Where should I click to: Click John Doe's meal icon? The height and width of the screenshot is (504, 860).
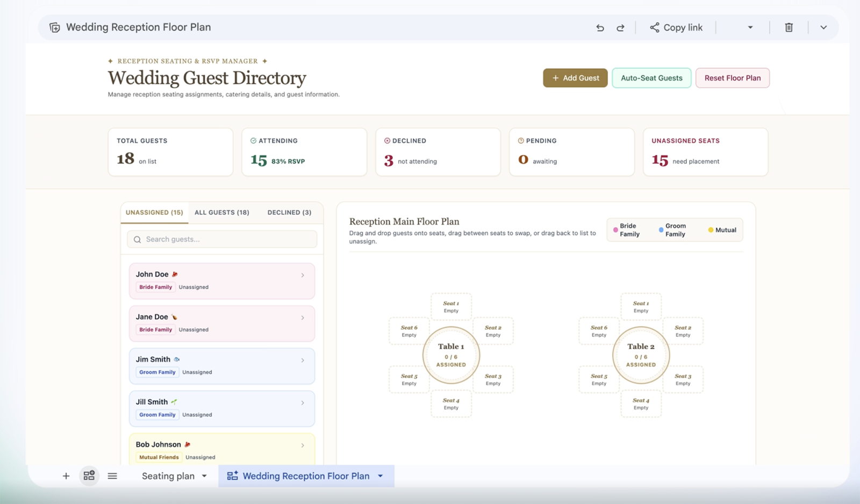(x=175, y=275)
